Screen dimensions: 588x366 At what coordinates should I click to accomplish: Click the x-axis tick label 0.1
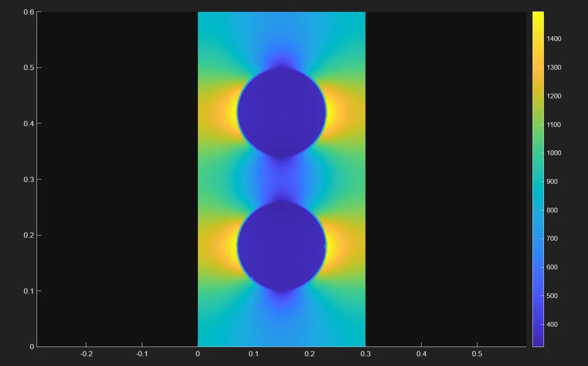coord(253,354)
